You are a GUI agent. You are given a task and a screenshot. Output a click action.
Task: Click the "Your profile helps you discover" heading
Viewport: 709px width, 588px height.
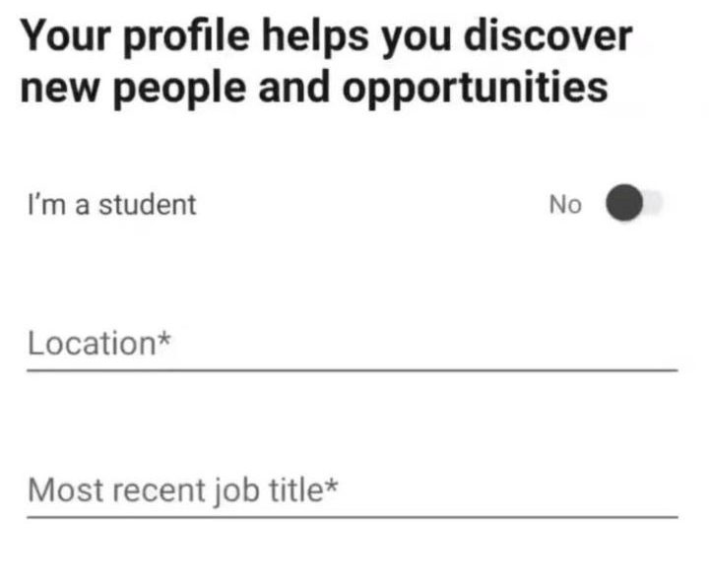326,37
